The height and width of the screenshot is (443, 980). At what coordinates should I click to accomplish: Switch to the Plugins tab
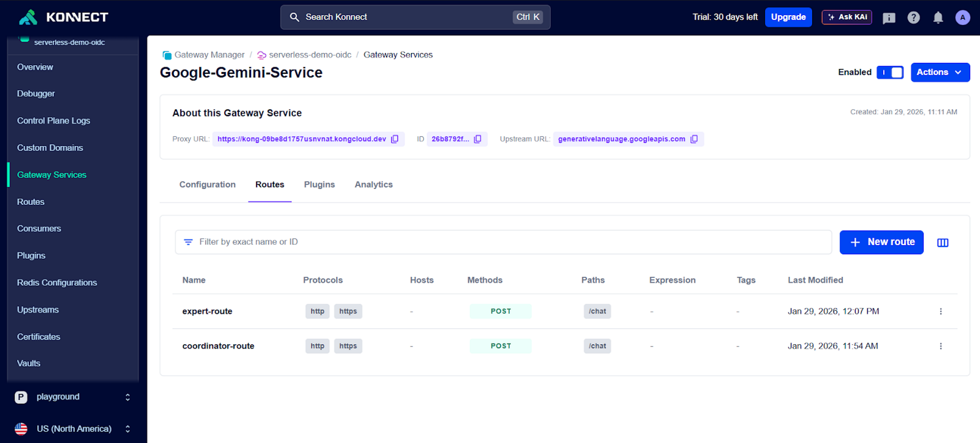pos(319,184)
